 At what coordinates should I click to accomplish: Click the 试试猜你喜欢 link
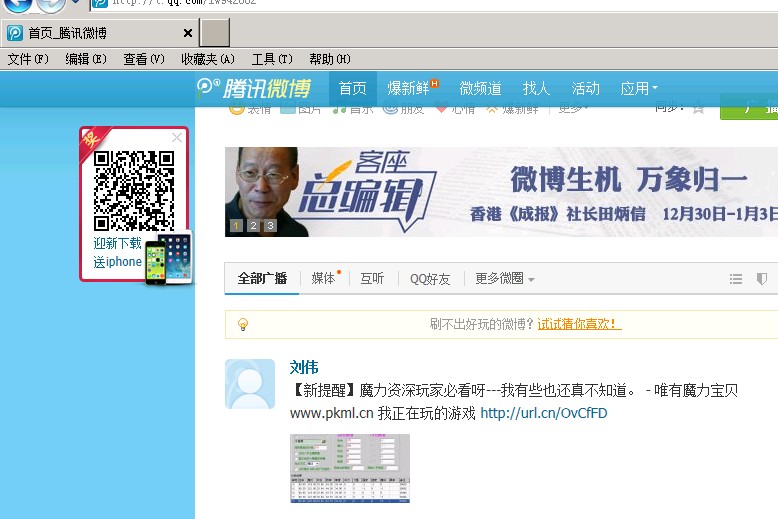(579, 324)
